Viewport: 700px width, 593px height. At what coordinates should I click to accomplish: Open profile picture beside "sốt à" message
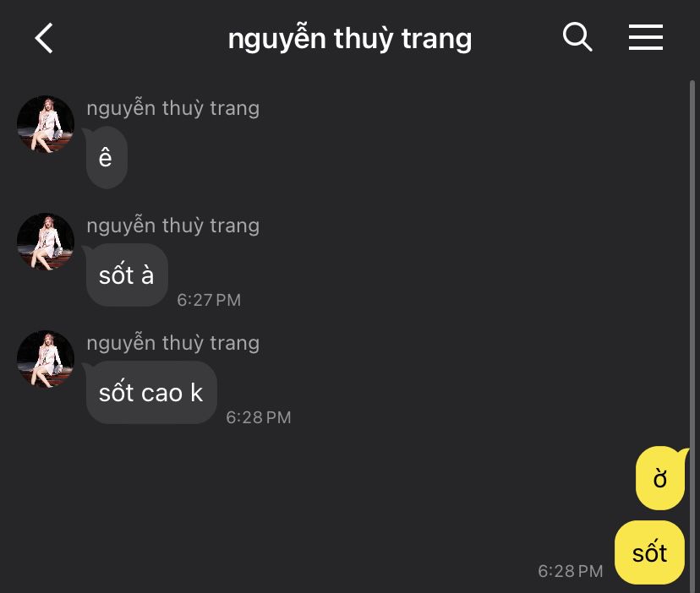point(46,242)
